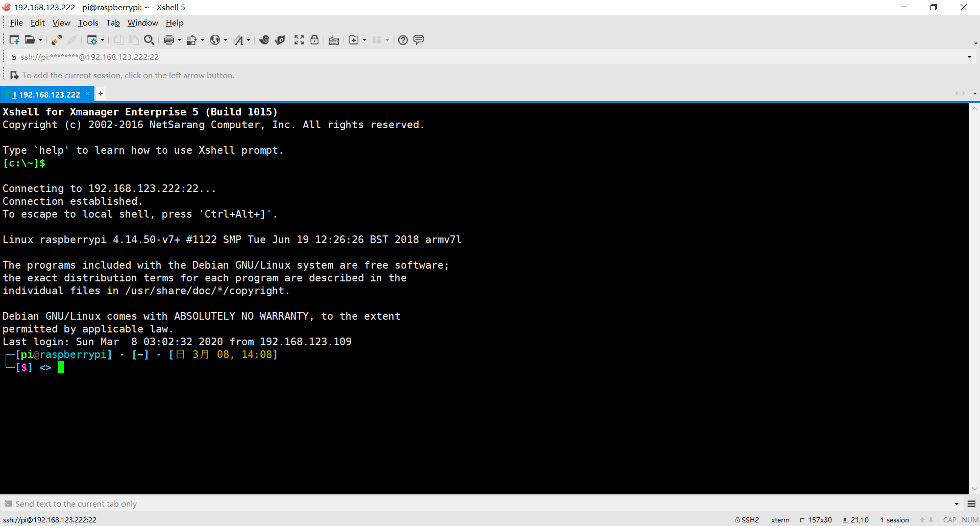Image resolution: width=980 pixels, height=526 pixels.
Task: Click the greyed-out Reconnect plug icon
Action: pos(72,40)
